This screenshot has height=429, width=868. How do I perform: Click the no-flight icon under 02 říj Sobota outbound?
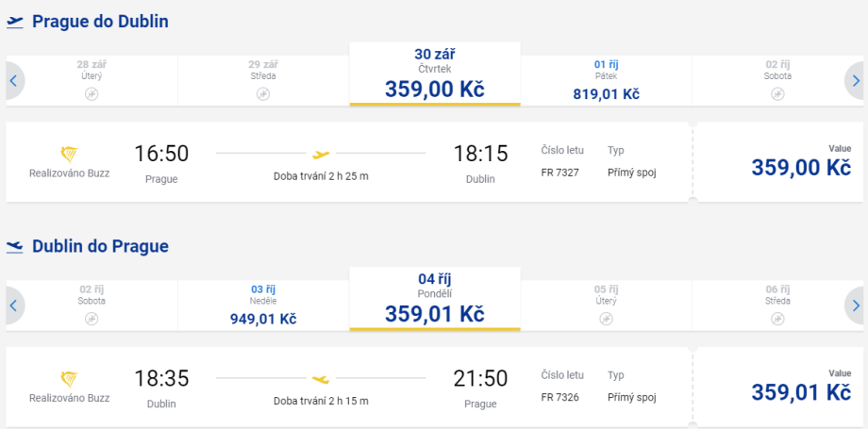click(777, 93)
